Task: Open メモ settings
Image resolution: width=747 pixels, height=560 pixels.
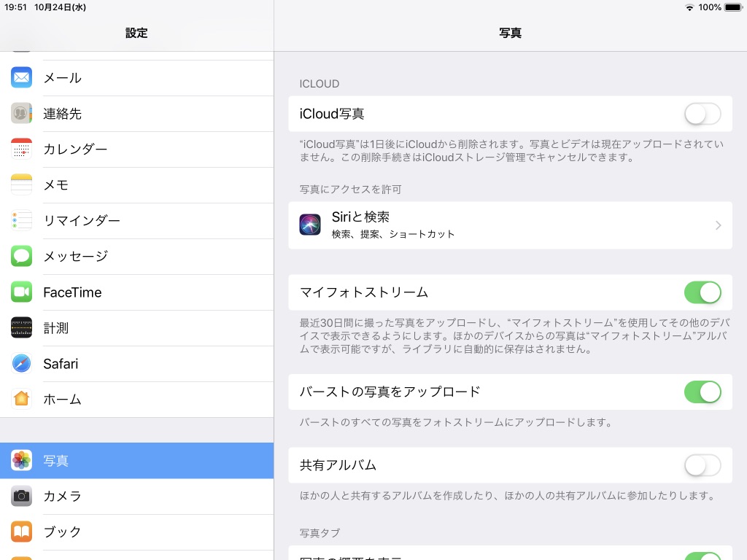Action: [x=136, y=185]
